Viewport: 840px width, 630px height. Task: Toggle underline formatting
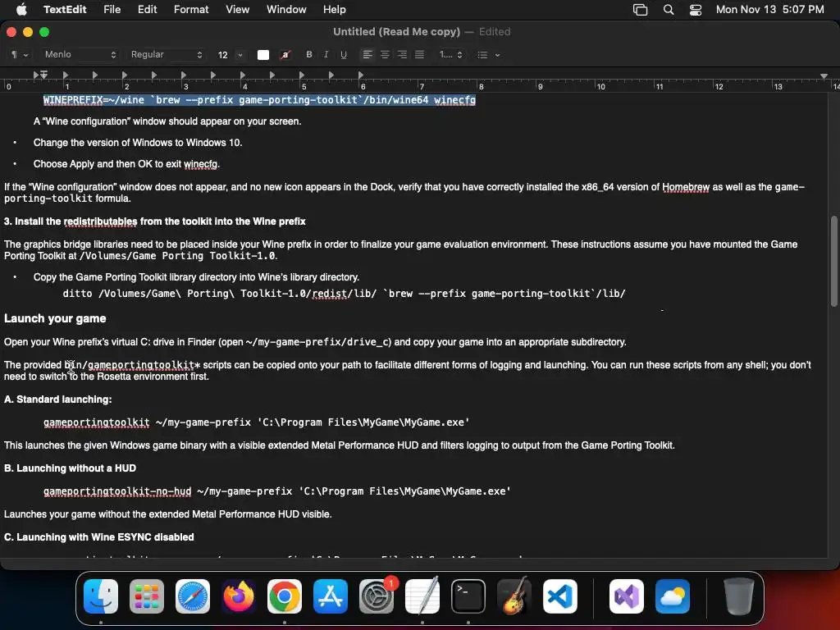click(x=344, y=55)
